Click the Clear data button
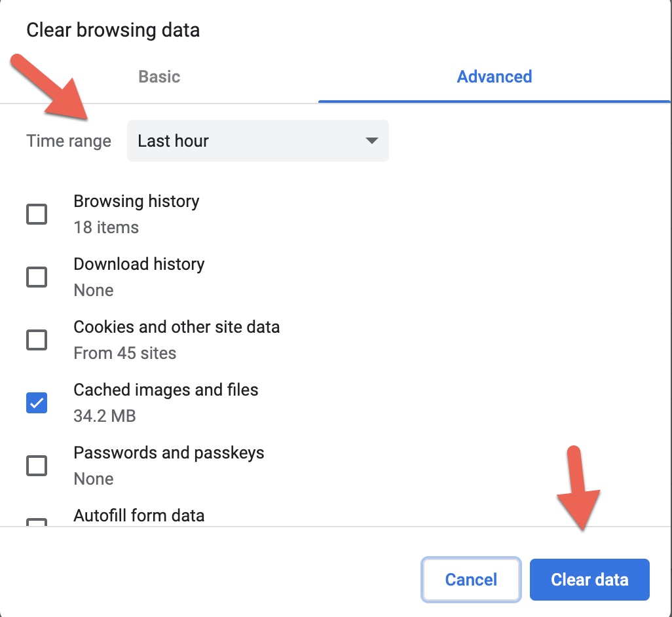 pos(589,579)
